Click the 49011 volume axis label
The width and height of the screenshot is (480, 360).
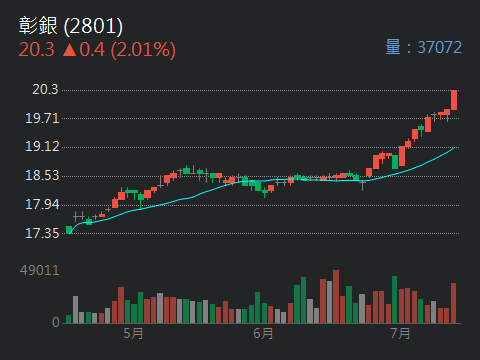40,270
